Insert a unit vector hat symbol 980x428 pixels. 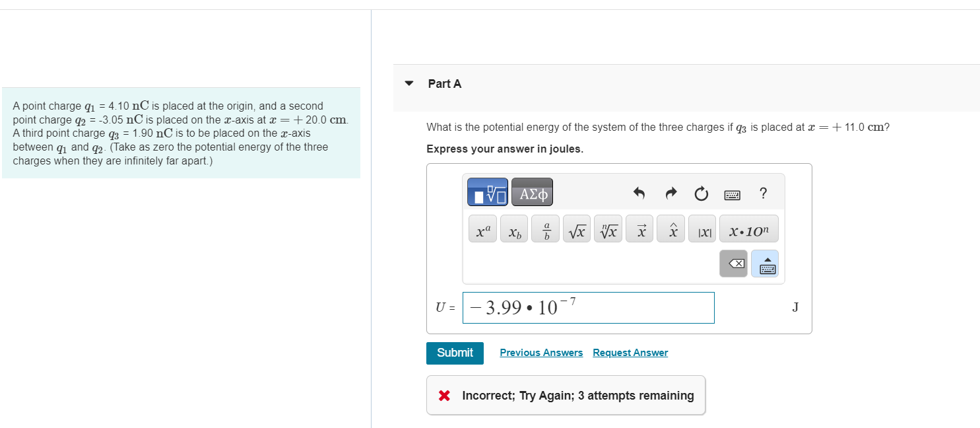pos(670,229)
